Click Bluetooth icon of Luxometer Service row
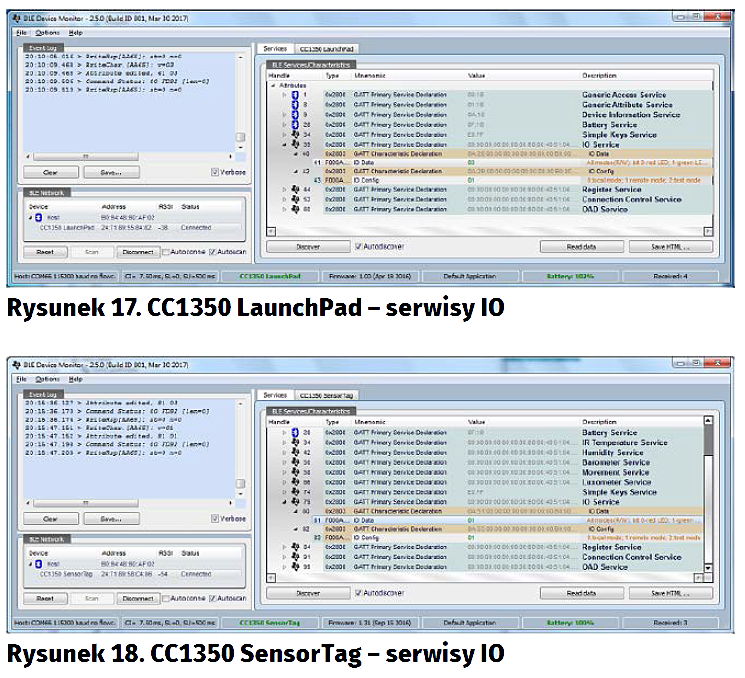 click(295, 482)
